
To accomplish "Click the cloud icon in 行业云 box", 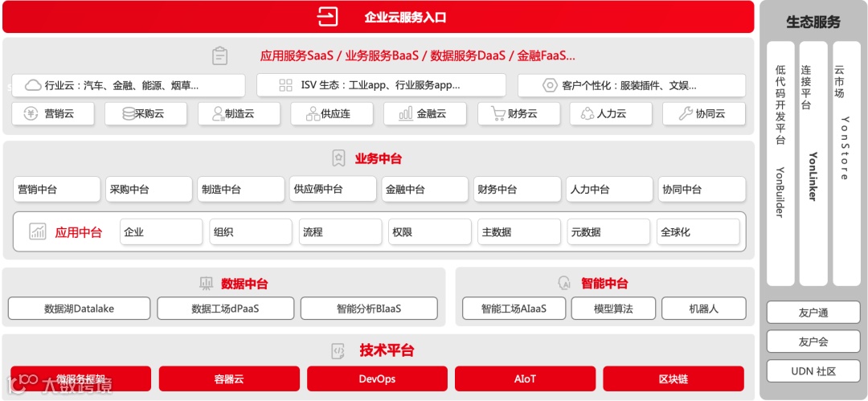I will [x=34, y=85].
